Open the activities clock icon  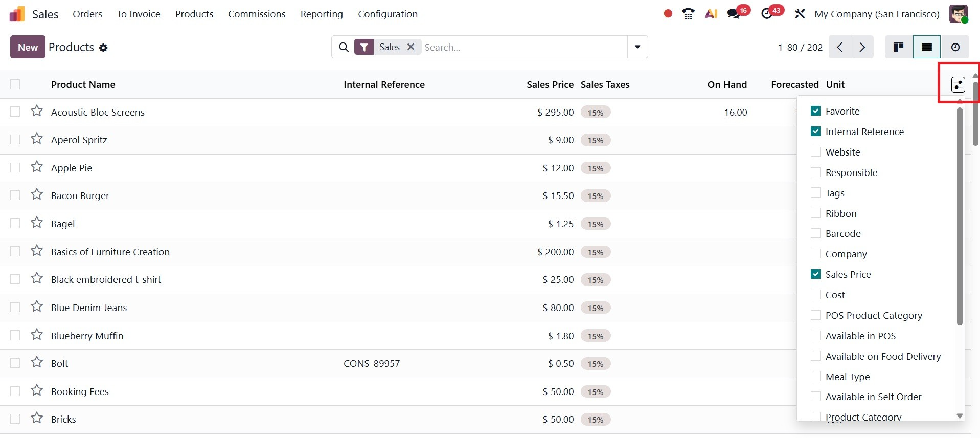pyautogui.click(x=767, y=14)
